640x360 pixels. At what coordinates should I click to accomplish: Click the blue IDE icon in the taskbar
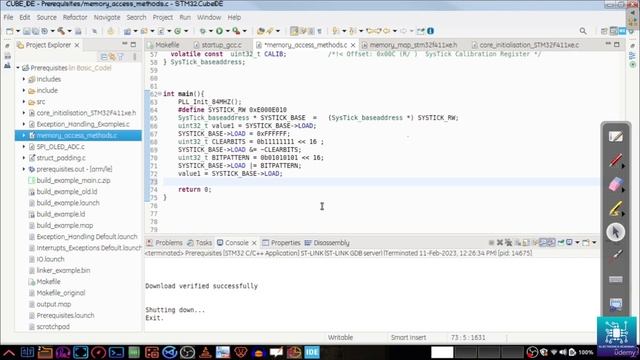[x=312, y=352]
